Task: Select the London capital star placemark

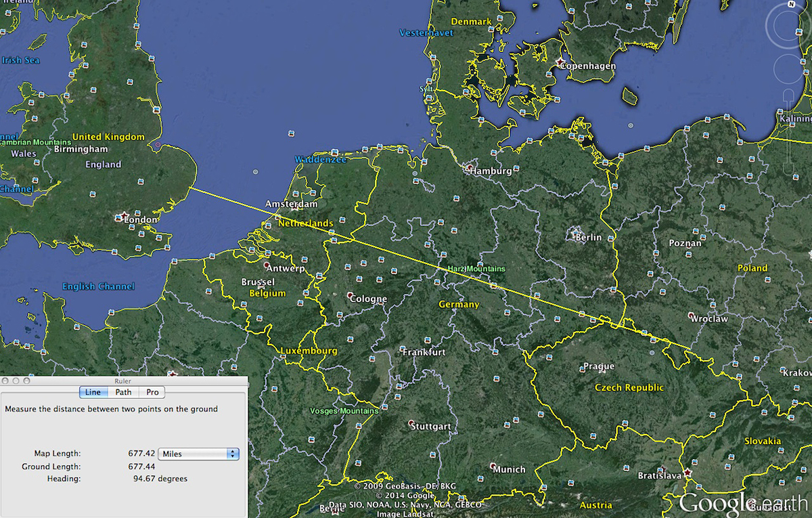Action: (x=120, y=217)
